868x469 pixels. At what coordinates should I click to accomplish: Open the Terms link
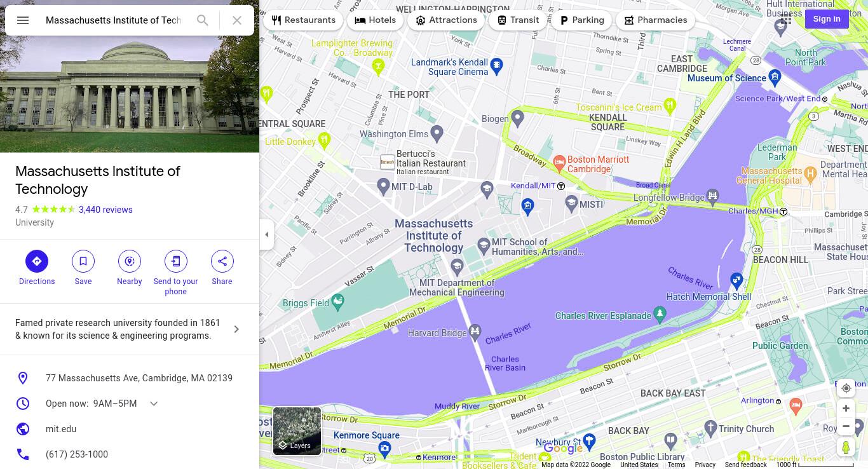[x=676, y=465]
